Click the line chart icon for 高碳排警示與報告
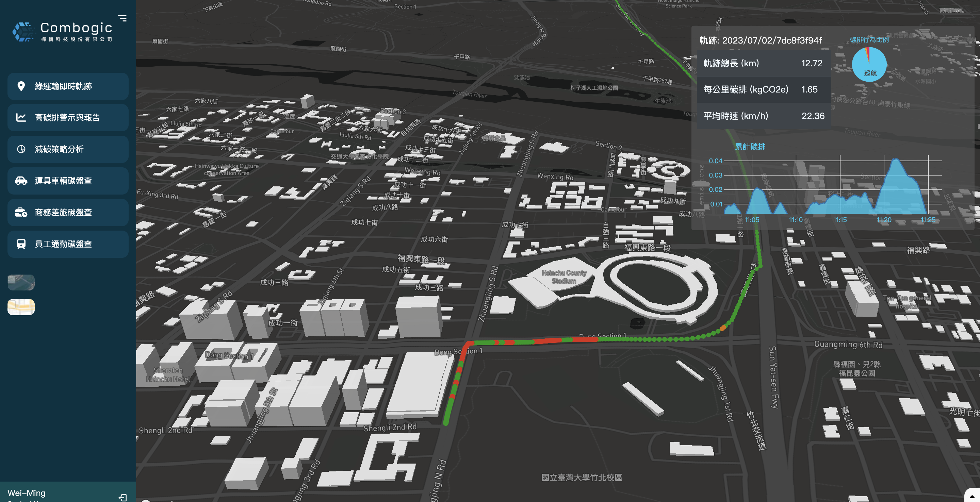Image resolution: width=980 pixels, height=502 pixels. point(21,118)
